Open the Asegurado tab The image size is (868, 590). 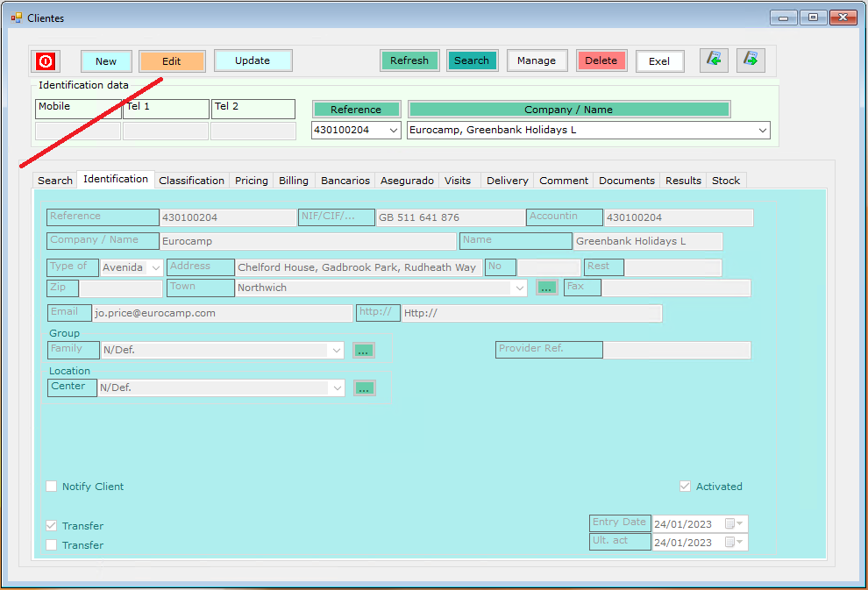tap(407, 181)
